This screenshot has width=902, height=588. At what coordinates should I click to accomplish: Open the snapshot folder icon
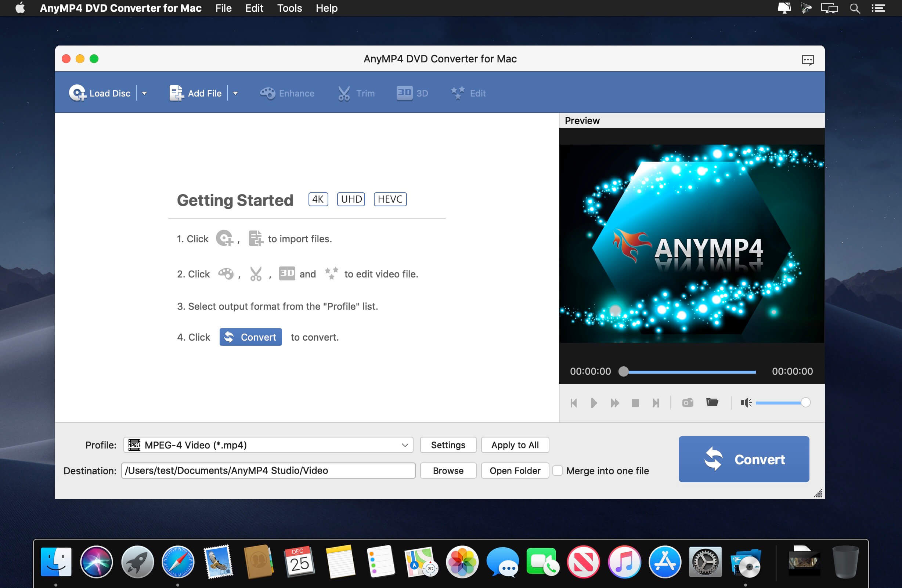click(x=712, y=402)
